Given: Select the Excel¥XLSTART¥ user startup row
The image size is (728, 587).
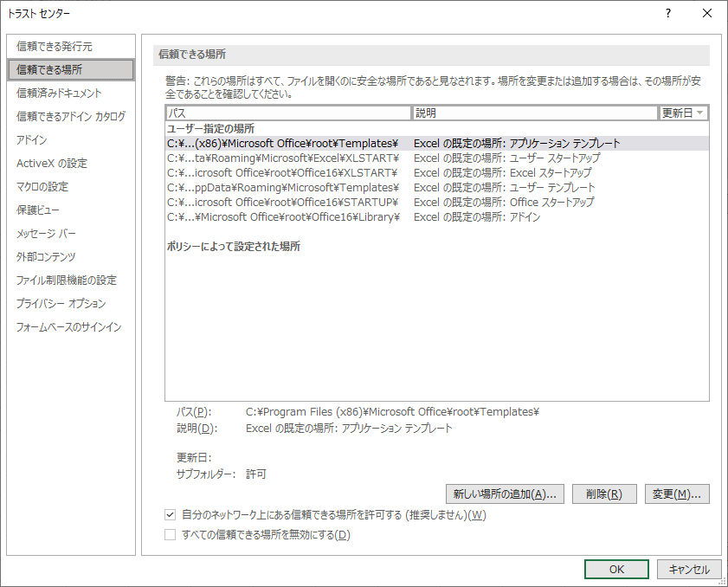Looking at the screenshot, I should pos(437,158).
